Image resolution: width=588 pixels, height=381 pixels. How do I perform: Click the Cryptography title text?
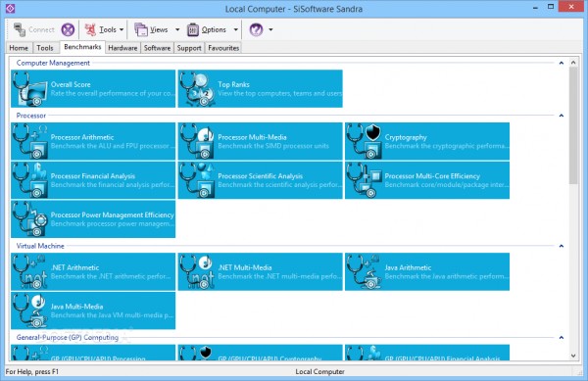406,137
